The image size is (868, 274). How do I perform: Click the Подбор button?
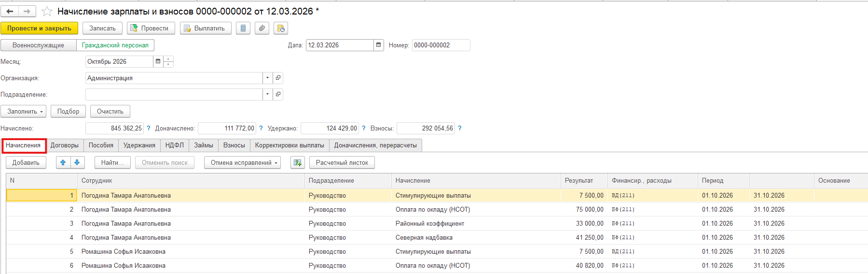click(68, 112)
